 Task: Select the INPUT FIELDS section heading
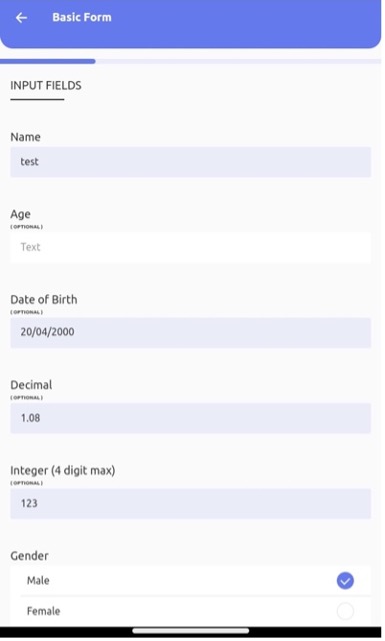[x=46, y=85]
